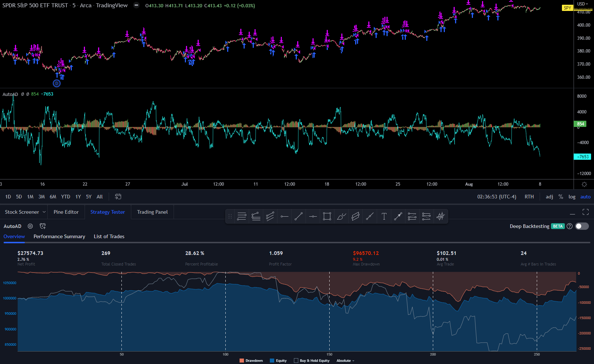Open the timezone 02:36:53 (UTC-4) menu

coord(497,197)
